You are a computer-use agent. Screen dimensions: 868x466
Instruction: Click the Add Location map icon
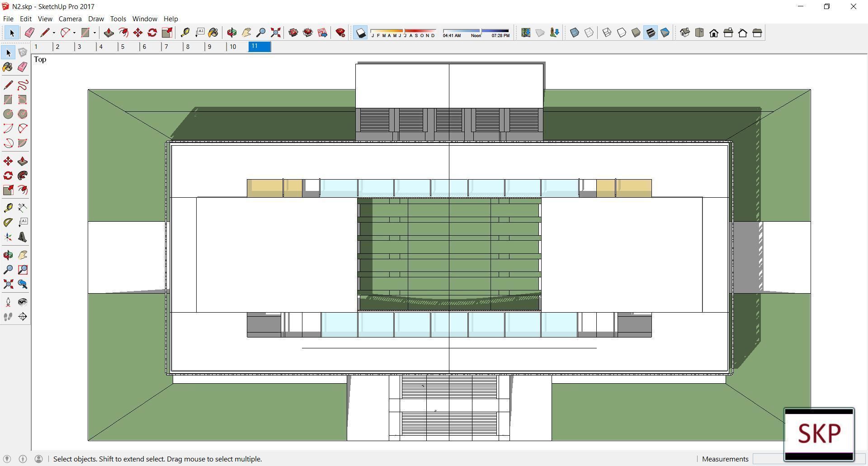[x=526, y=33]
